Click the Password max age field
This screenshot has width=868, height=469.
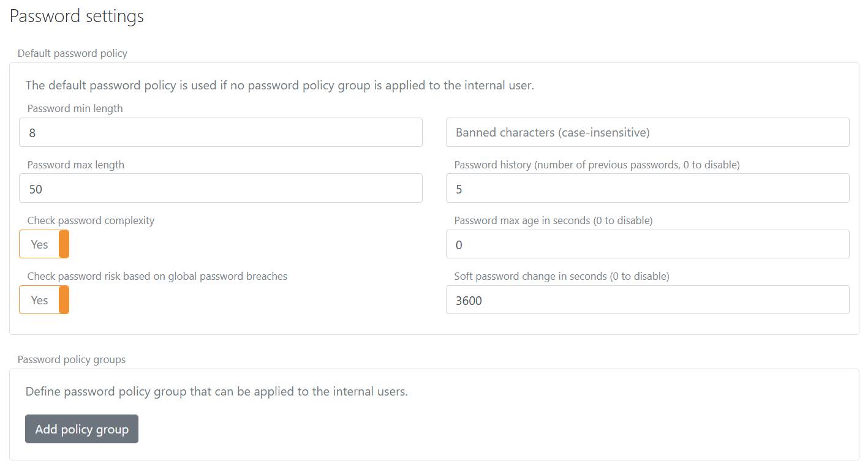647,244
